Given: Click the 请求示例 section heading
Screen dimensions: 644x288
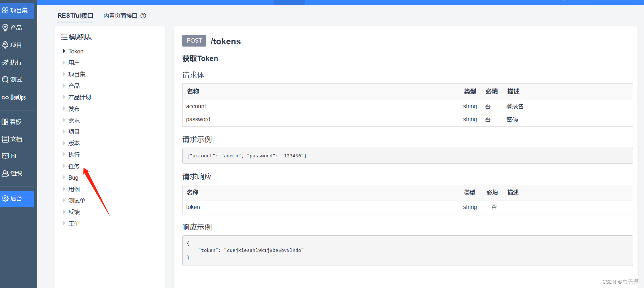Looking at the screenshot, I should coord(197,139).
